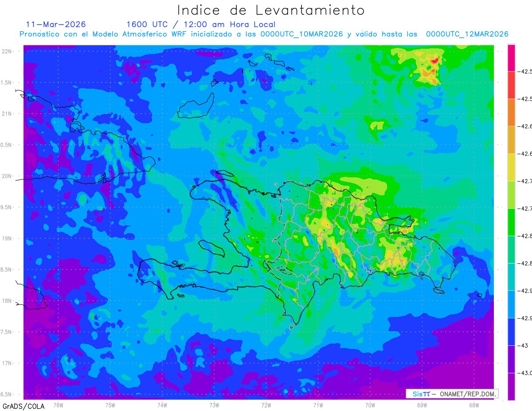Viewport: 532px width, 411px height.
Task: Click the golden-yellow swatch in the color bar
Action: [511, 140]
